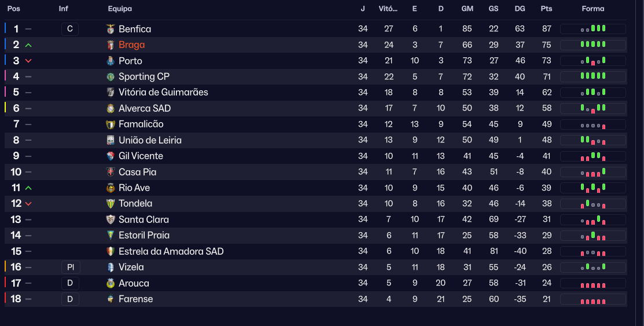The image size is (644, 326).
Task: Open the Vitória de Guimarães team page
Action: [163, 92]
